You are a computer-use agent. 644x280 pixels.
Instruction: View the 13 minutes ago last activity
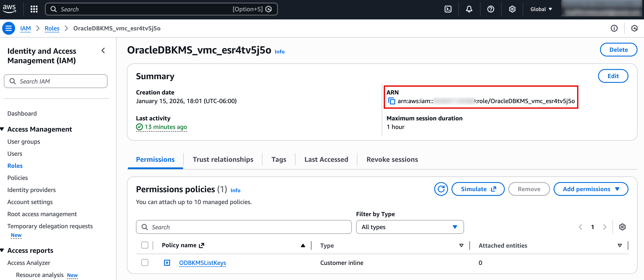[166, 127]
